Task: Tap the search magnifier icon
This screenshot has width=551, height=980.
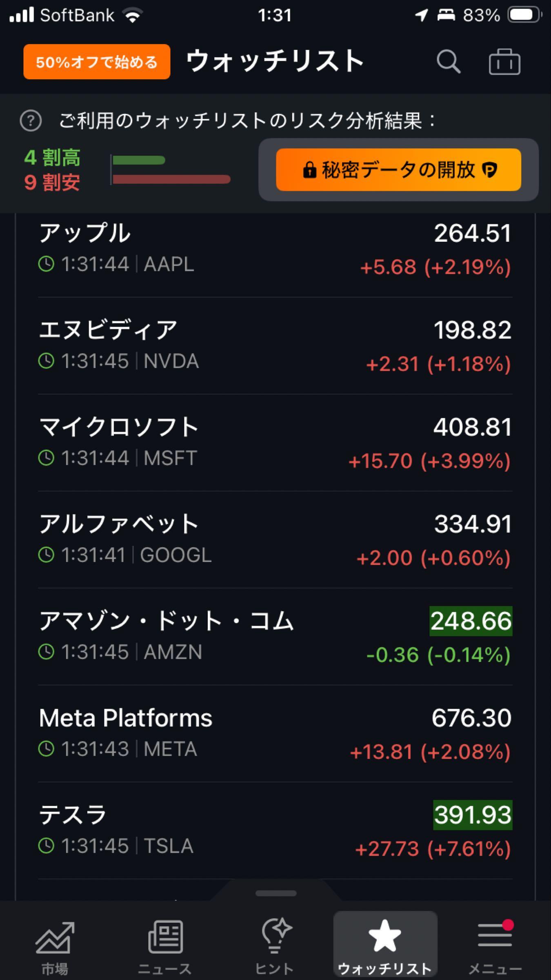Action: (x=448, y=62)
